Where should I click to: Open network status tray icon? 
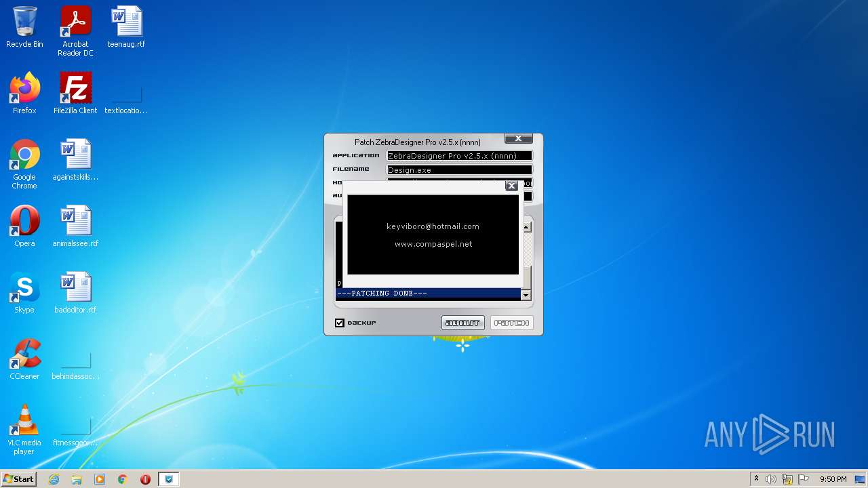tap(787, 479)
